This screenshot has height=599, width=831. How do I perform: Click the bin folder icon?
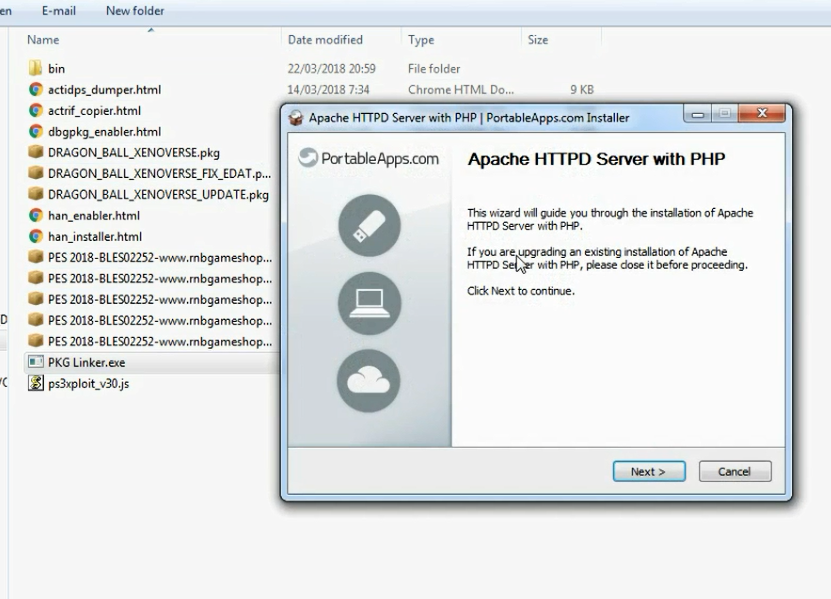click(x=36, y=68)
